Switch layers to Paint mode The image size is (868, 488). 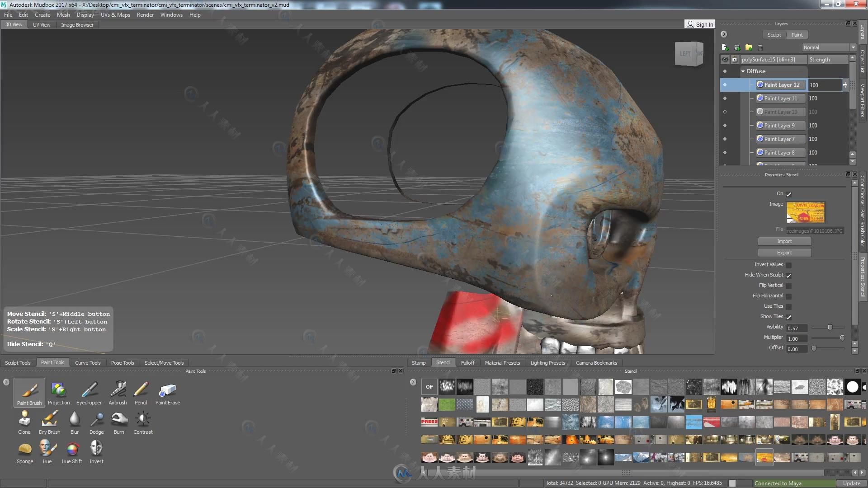797,35
